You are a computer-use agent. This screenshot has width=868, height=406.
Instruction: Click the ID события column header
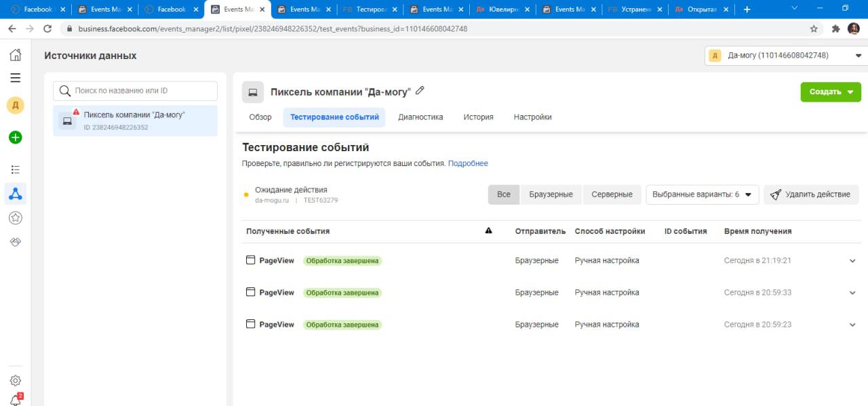686,231
